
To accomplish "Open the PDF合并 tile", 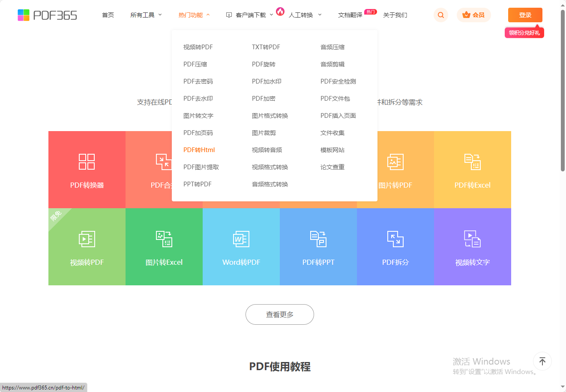I will [x=149, y=170].
